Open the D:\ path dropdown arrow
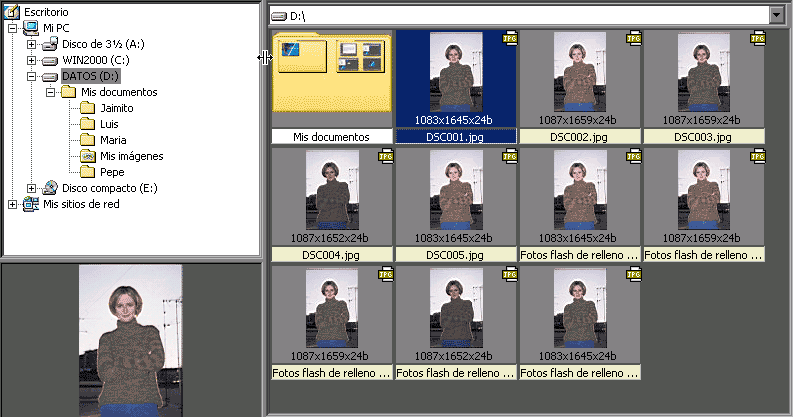This screenshot has width=793, height=417. tap(777, 15)
